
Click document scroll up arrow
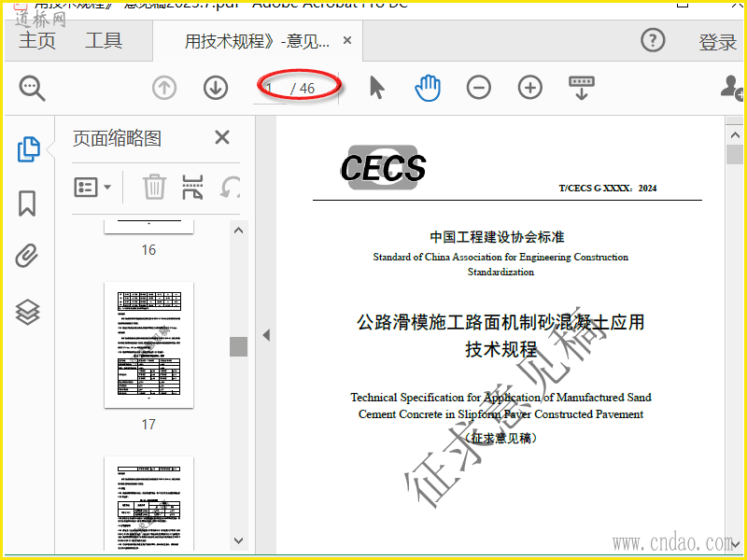(735, 135)
